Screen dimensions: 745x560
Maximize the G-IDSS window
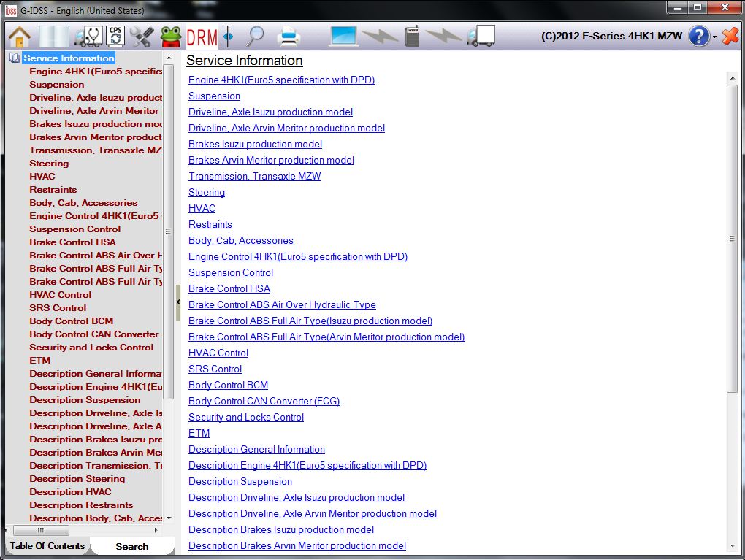tap(698, 8)
